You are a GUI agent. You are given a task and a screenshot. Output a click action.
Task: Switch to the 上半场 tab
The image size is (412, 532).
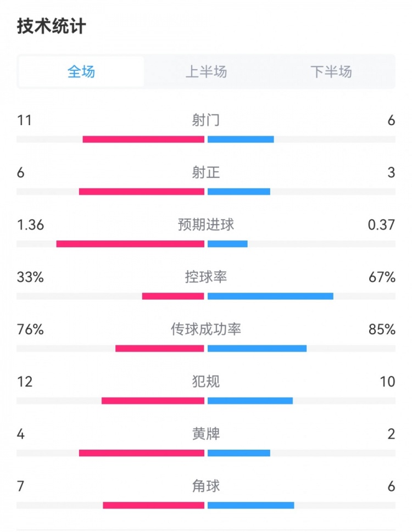206,72
